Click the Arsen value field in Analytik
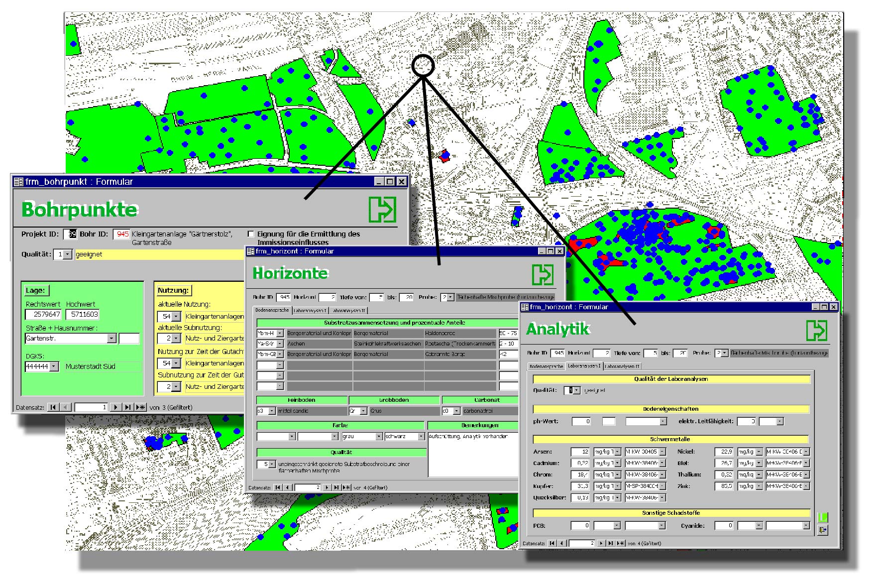882x588 pixels. (580, 452)
